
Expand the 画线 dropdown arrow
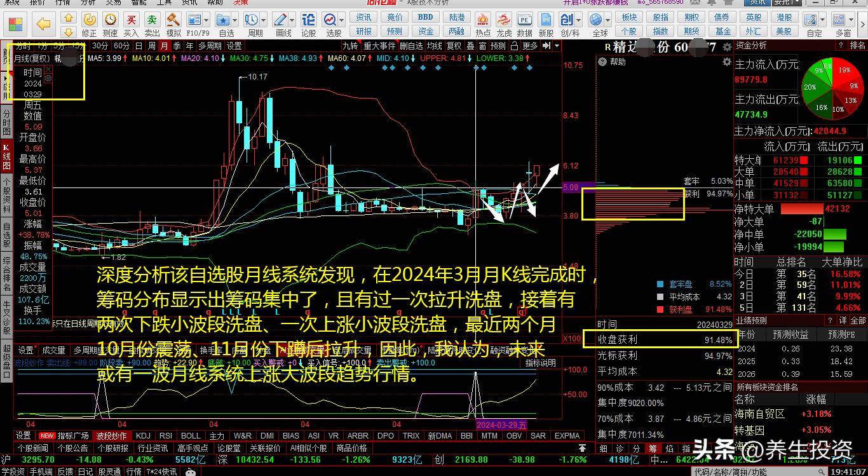pos(292,20)
